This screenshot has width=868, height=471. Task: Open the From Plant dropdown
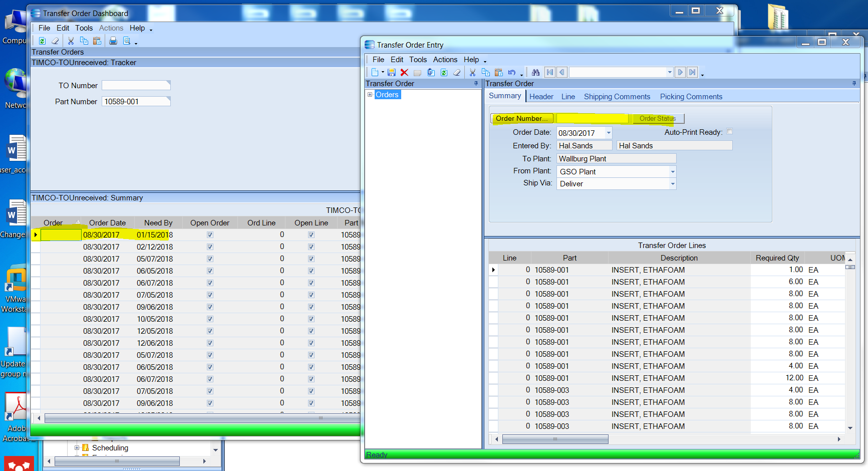tap(673, 171)
